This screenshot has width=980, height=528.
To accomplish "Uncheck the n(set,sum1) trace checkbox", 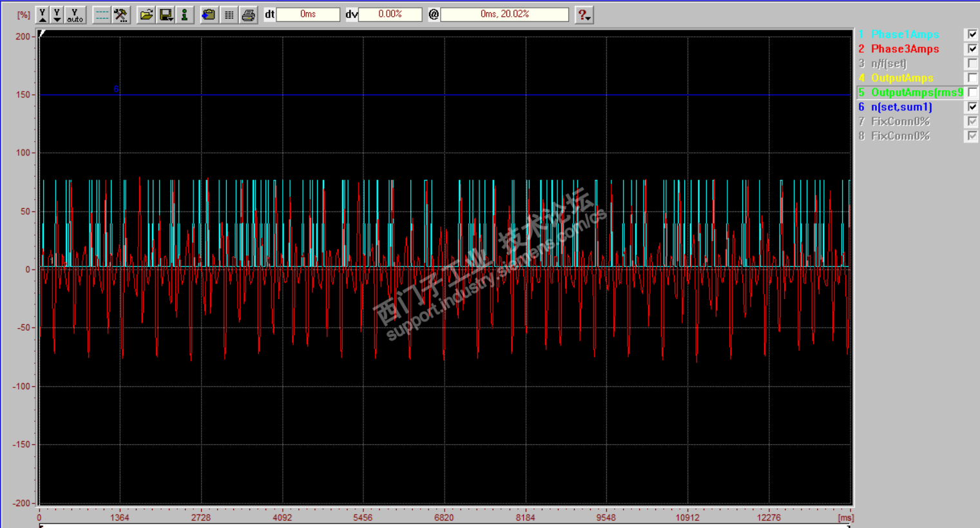I will 972,107.
